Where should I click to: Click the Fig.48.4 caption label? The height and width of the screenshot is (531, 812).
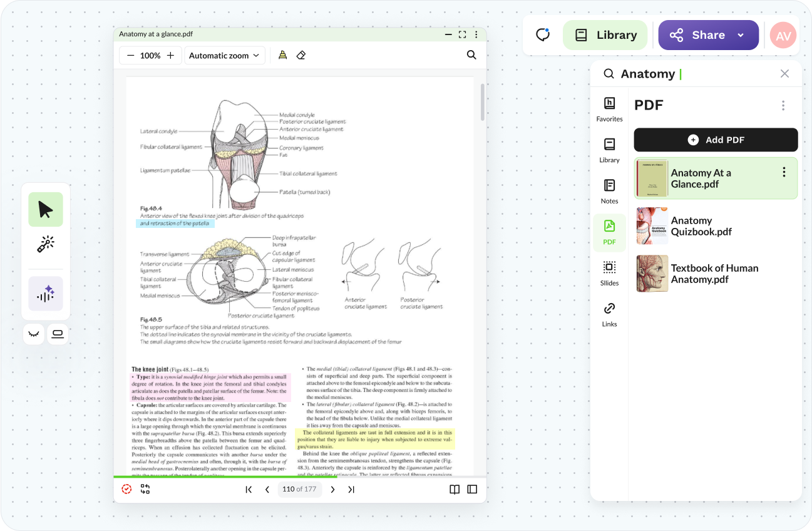[152, 209]
